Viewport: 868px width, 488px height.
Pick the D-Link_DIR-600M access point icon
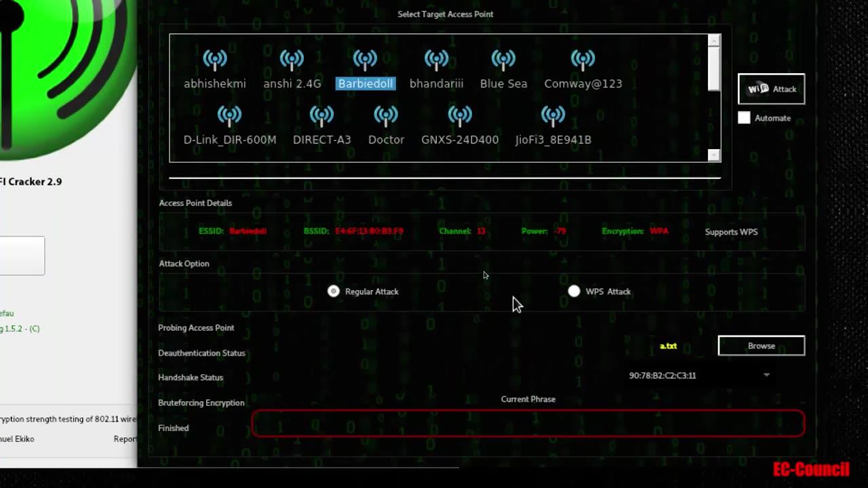pos(229,116)
